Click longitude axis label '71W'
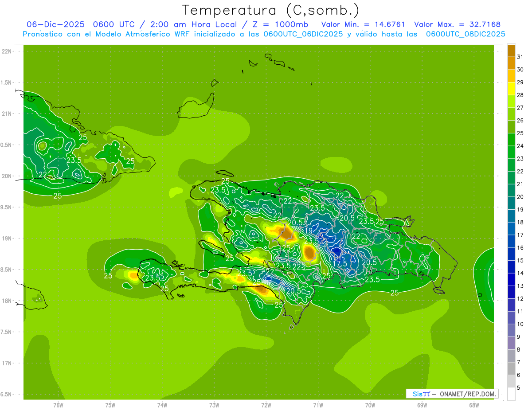Image resolution: width=532 pixels, height=411 pixels. [318, 405]
